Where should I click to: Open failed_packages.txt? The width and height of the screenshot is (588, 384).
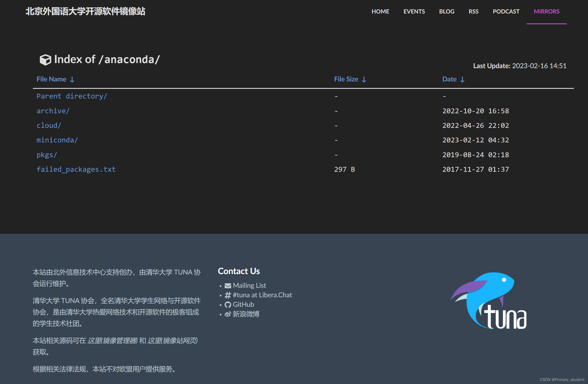tap(76, 169)
